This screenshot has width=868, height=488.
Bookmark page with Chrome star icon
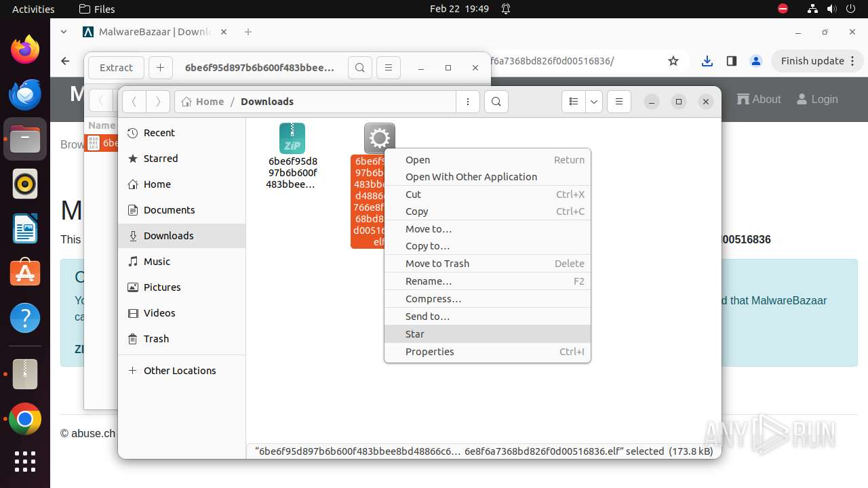pos(673,61)
